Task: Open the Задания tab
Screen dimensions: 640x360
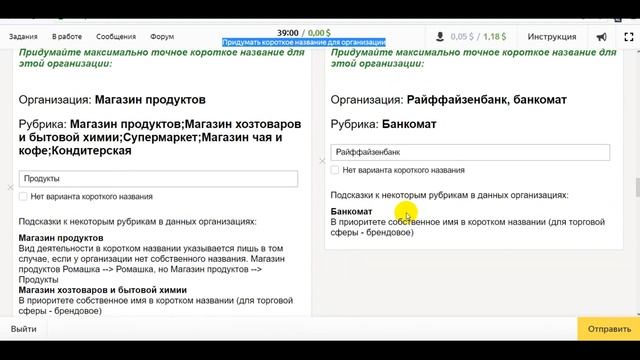Action: (x=23, y=37)
